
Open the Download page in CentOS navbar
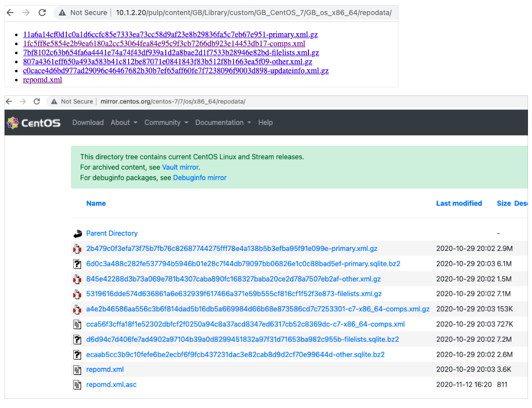click(88, 122)
